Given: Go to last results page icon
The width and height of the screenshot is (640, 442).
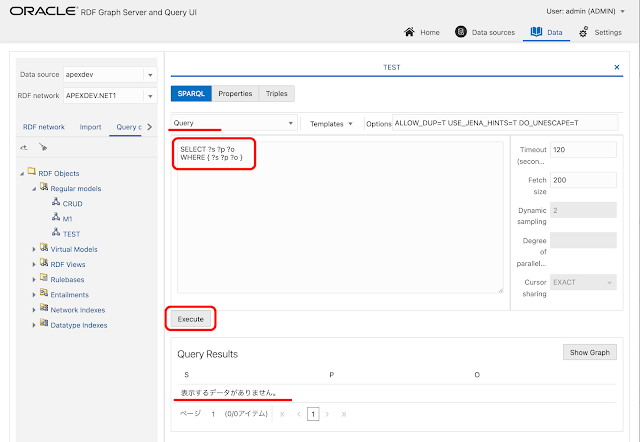Looking at the screenshot, I should pos(344,414).
